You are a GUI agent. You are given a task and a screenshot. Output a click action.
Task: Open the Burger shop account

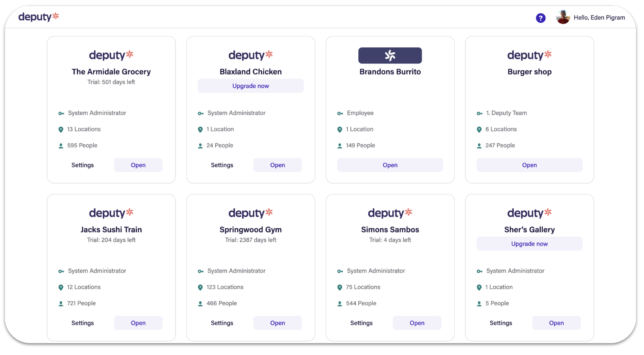529,165
